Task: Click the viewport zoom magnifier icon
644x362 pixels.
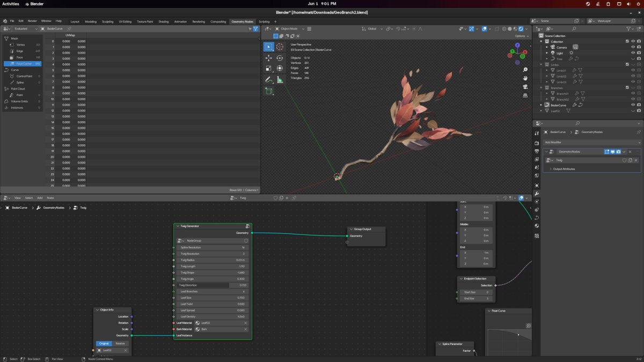Action: point(525,69)
